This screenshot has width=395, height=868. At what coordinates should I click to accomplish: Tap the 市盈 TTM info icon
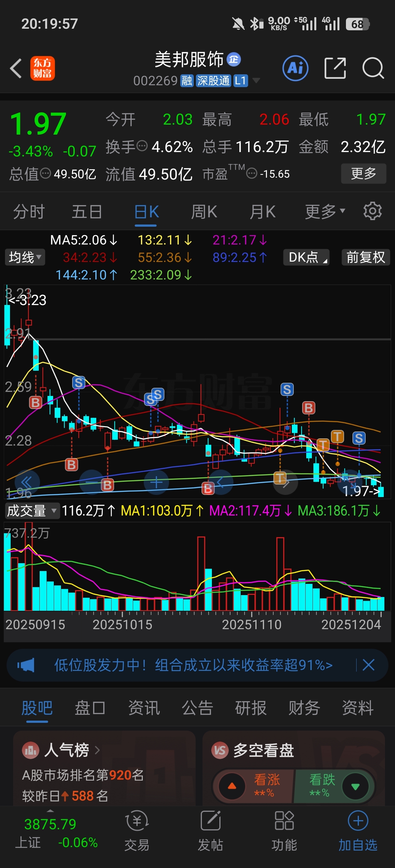pos(252,174)
